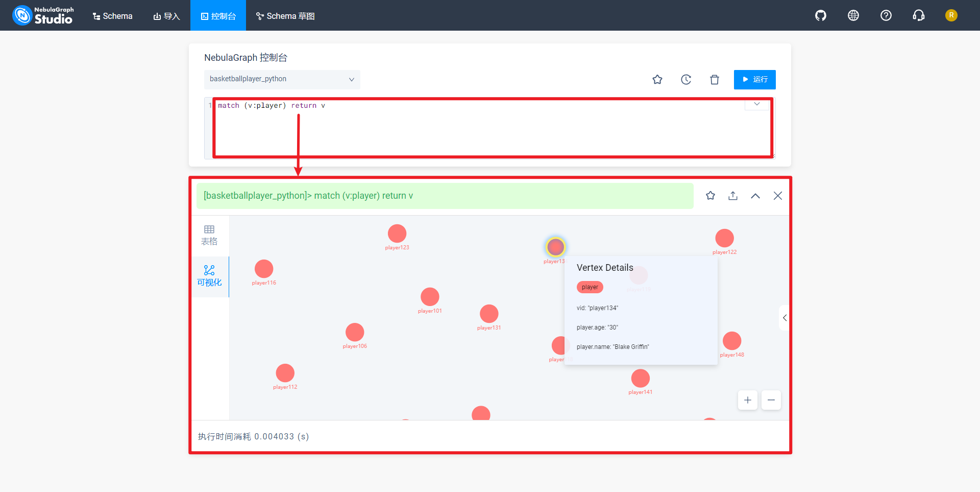Click the player.name "Blake Griffin" text
980x492 pixels.
613,347
